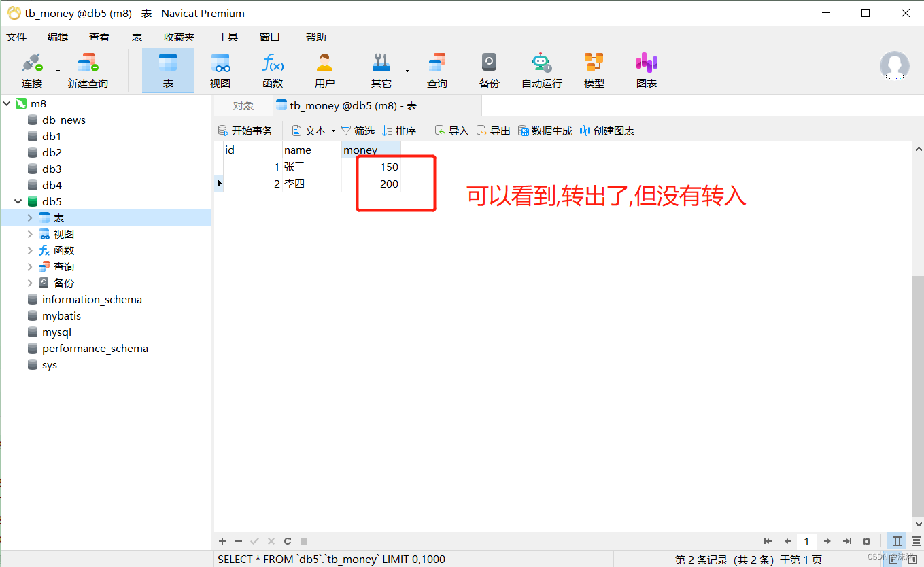Open the 函数 (Function) toolbar icon
The width and height of the screenshot is (924, 567).
273,71
